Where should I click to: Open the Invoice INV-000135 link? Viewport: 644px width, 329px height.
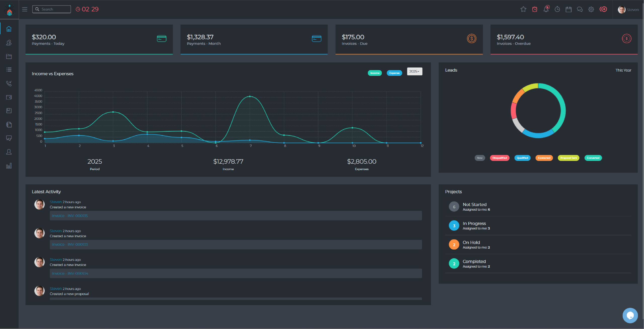[70, 216]
